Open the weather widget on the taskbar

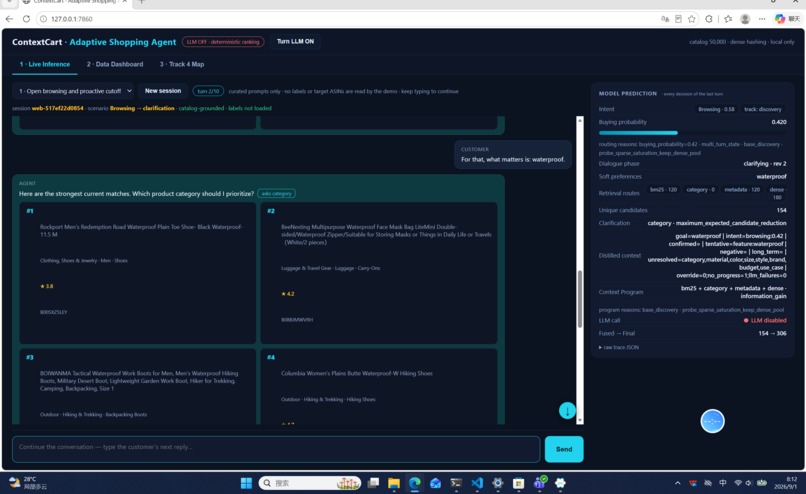click(28, 483)
